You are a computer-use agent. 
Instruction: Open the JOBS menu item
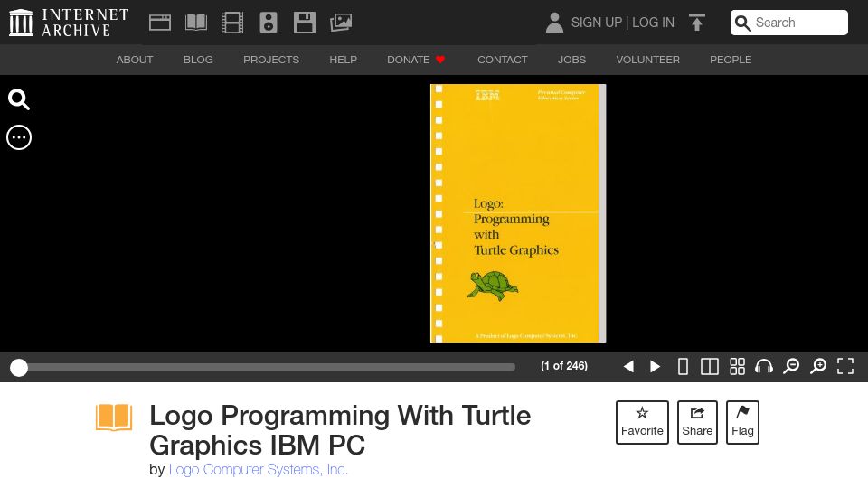click(x=571, y=60)
